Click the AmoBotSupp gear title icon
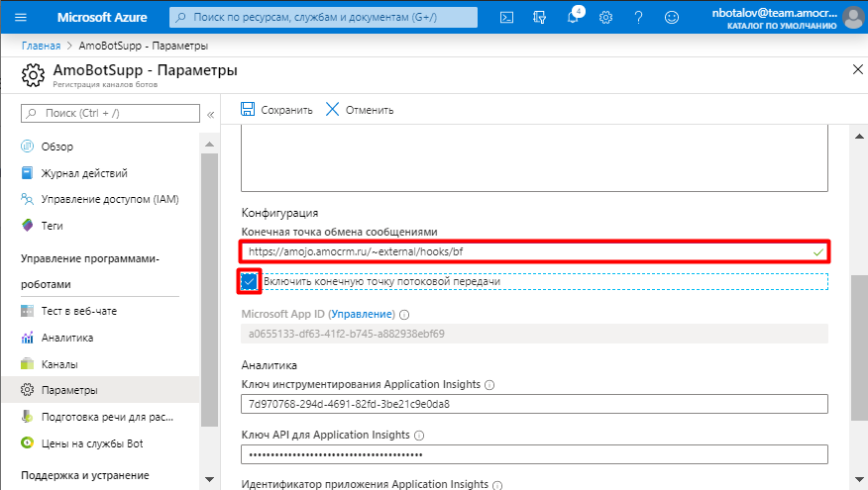Screen dimensions: 868x490 (33, 74)
